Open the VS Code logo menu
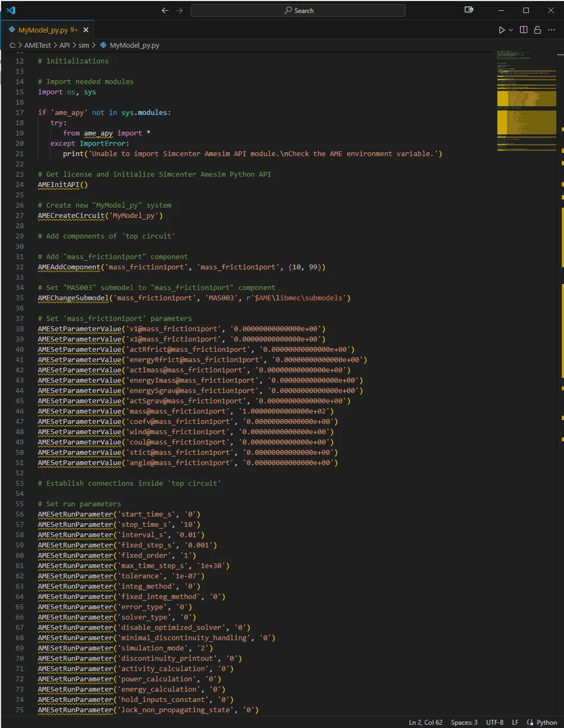The image size is (564, 728). coord(11,10)
